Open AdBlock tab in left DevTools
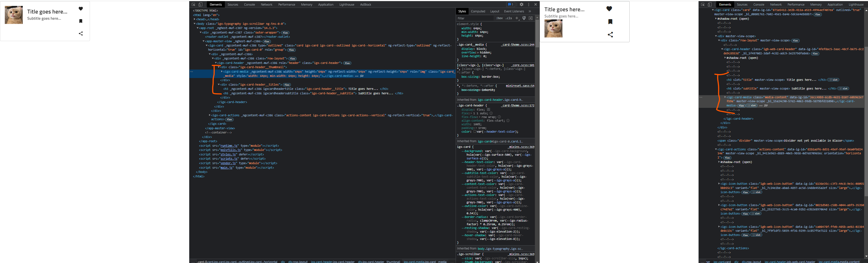 [x=366, y=5]
